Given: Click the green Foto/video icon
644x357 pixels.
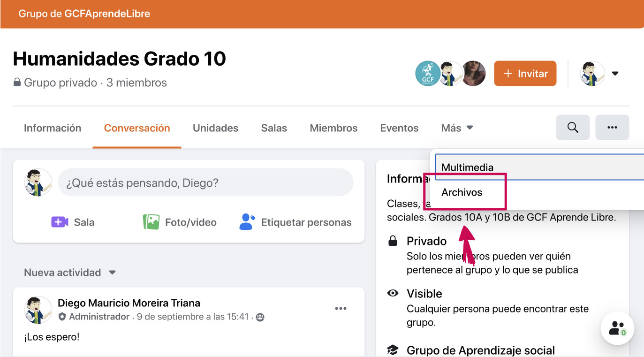Looking at the screenshot, I should coord(151,222).
